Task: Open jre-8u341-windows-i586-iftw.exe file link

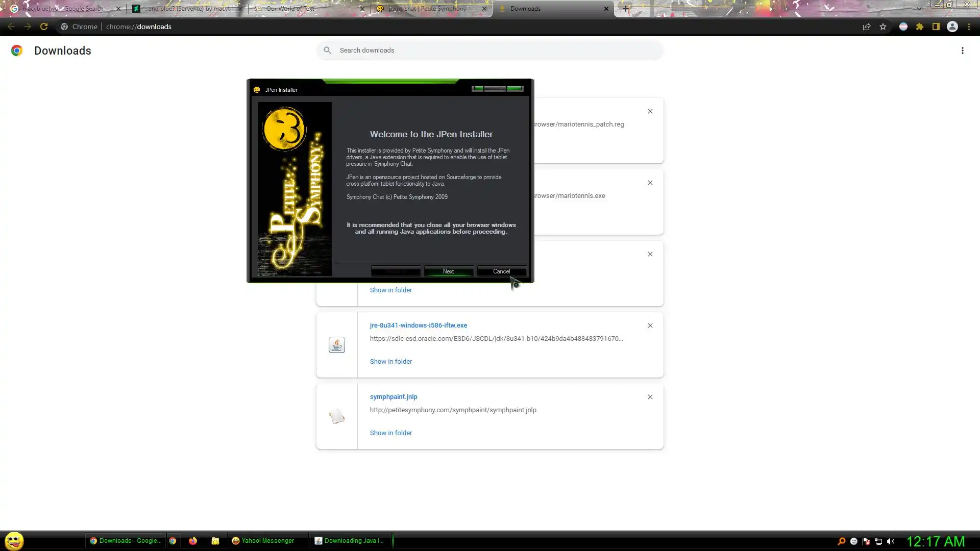Action: [x=418, y=325]
